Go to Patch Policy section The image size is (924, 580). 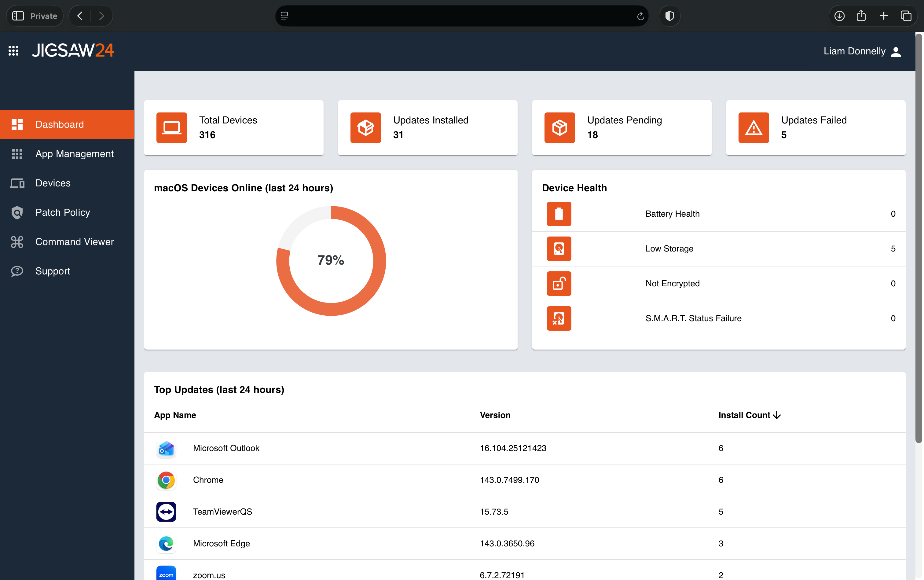click(x=63, y=212)
